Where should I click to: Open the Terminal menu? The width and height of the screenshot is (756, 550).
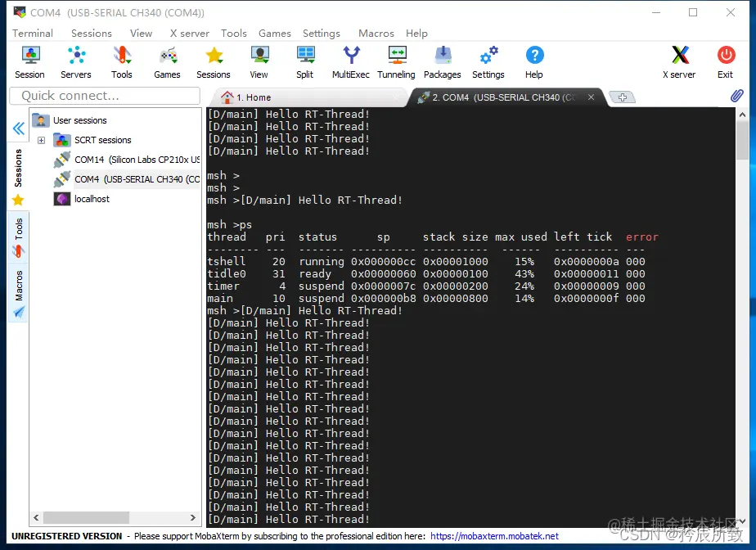click(32, 34)
